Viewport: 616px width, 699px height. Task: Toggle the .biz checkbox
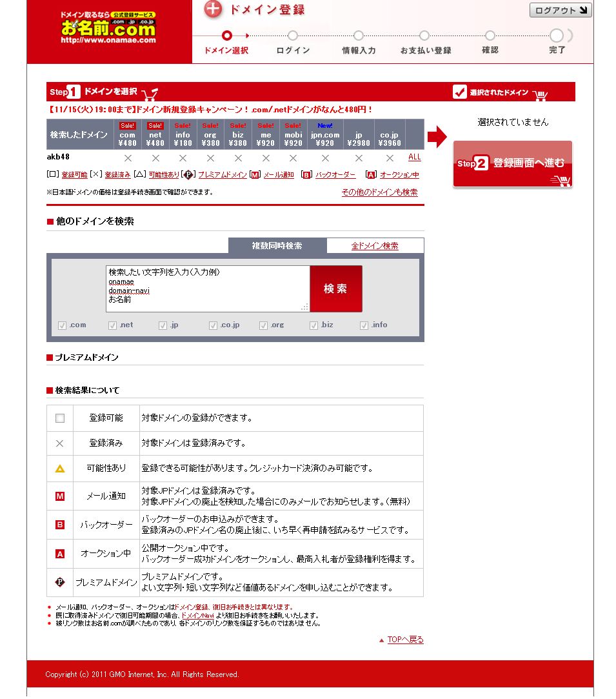[313, 326]
